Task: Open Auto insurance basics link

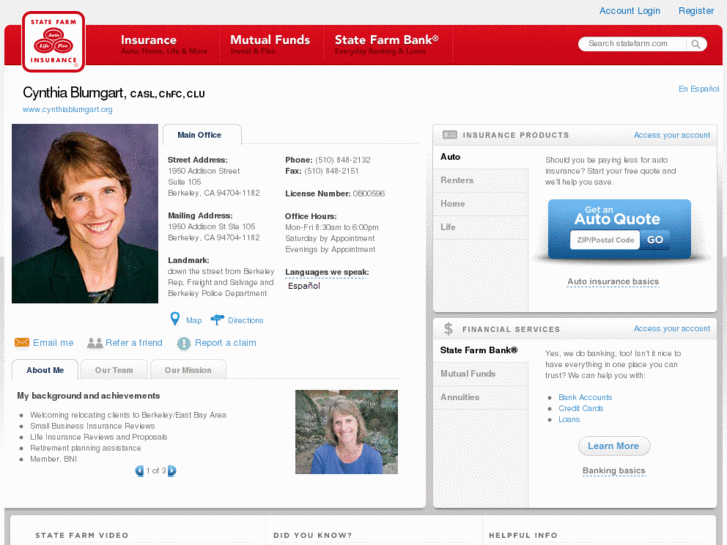Action: click(x=613, y=282)
